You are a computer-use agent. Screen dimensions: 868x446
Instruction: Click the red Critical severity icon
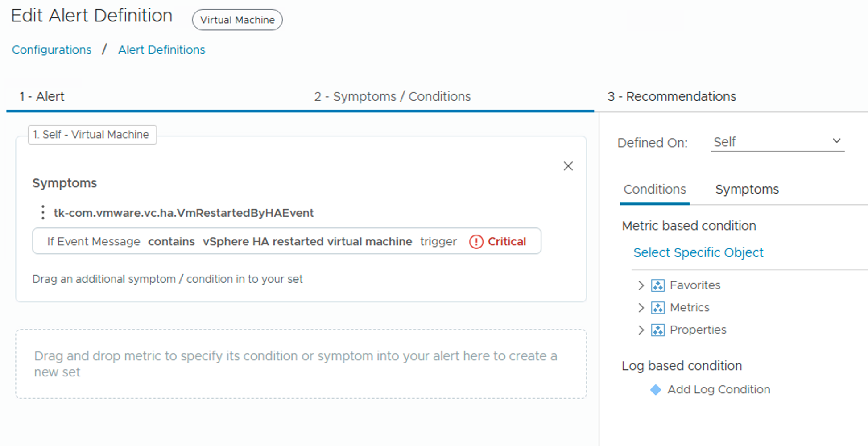click(x=476, y=242)
